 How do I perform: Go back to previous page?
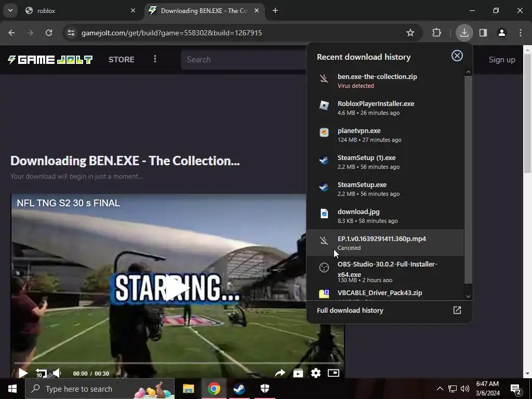(11, 33)
